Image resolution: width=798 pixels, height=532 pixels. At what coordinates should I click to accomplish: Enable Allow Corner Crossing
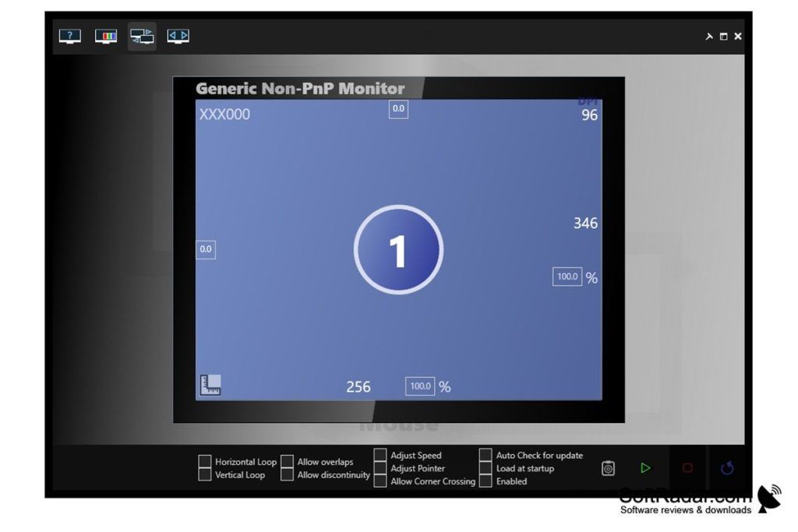380,481
